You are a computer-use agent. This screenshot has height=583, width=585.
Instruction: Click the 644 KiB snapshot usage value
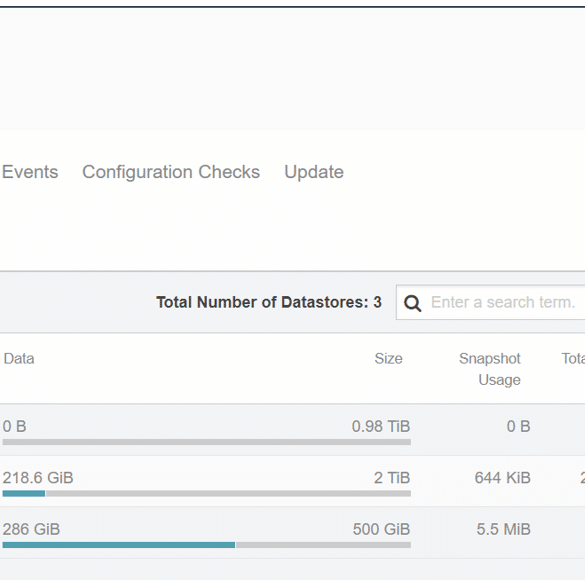(502, 478)
